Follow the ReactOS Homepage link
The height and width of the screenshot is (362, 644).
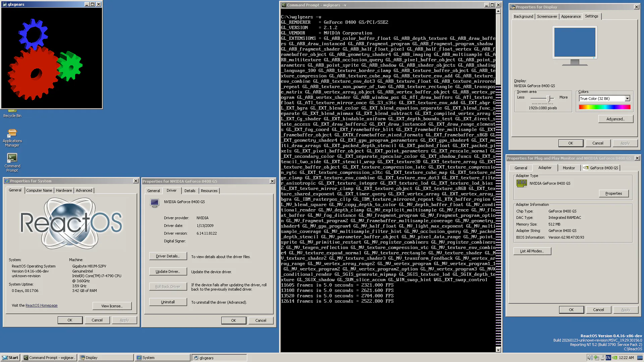click(42, 306)
